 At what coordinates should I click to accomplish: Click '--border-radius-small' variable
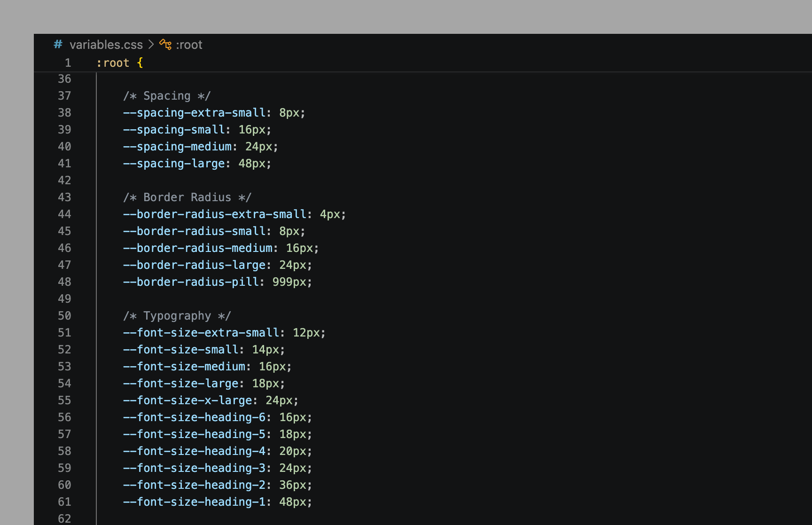(195, 231)
